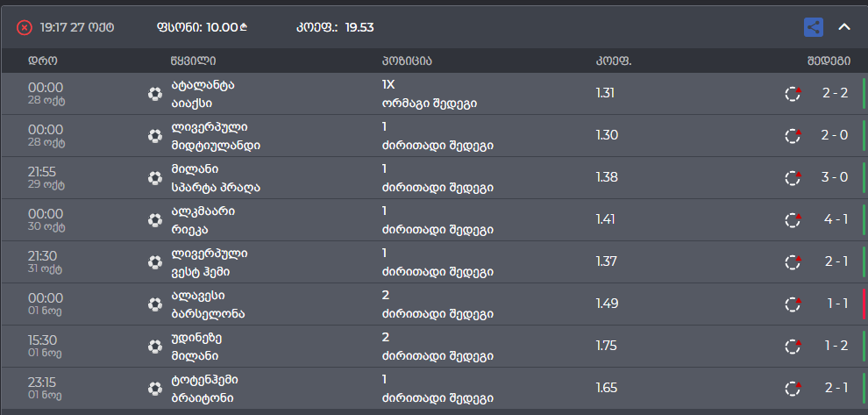Click status circle icon beside 1 - 2 score

[x=793, y=347]
